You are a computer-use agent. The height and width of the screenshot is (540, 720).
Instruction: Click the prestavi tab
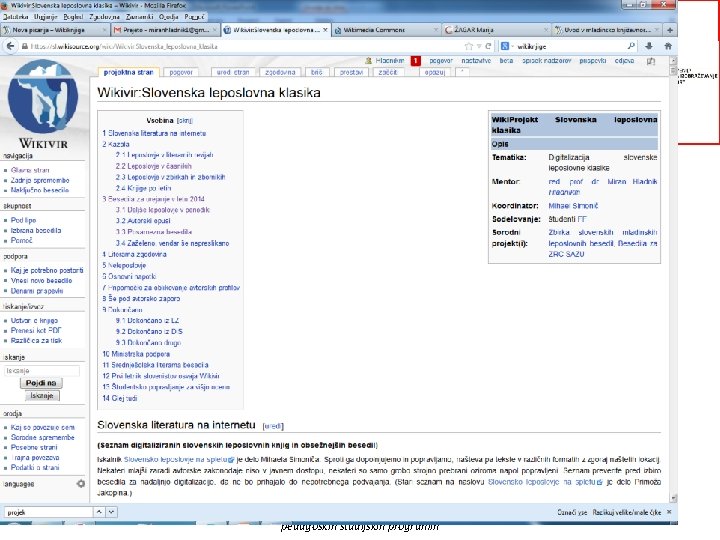tap(351, 72)
